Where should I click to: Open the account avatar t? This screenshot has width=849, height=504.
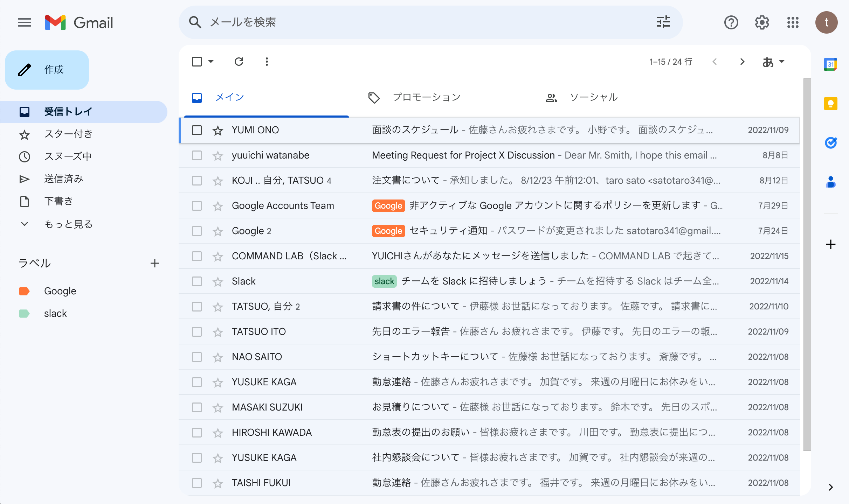(826, 22)
